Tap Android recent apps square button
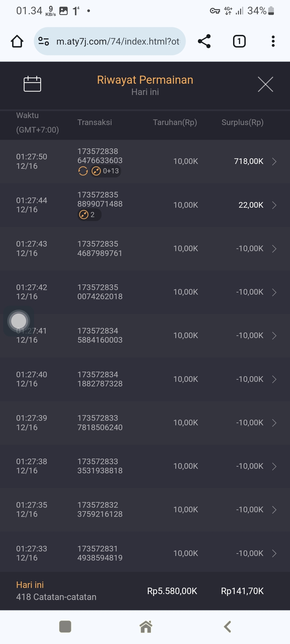 click(65, 627)
